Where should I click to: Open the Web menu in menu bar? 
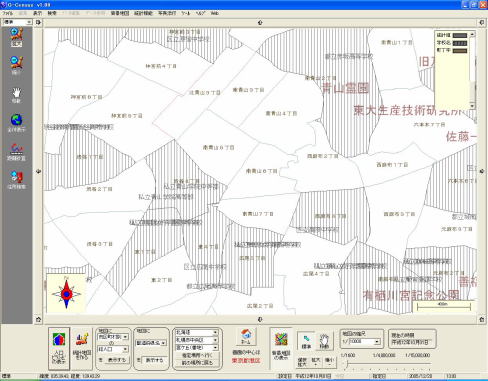tap(215, 13)
